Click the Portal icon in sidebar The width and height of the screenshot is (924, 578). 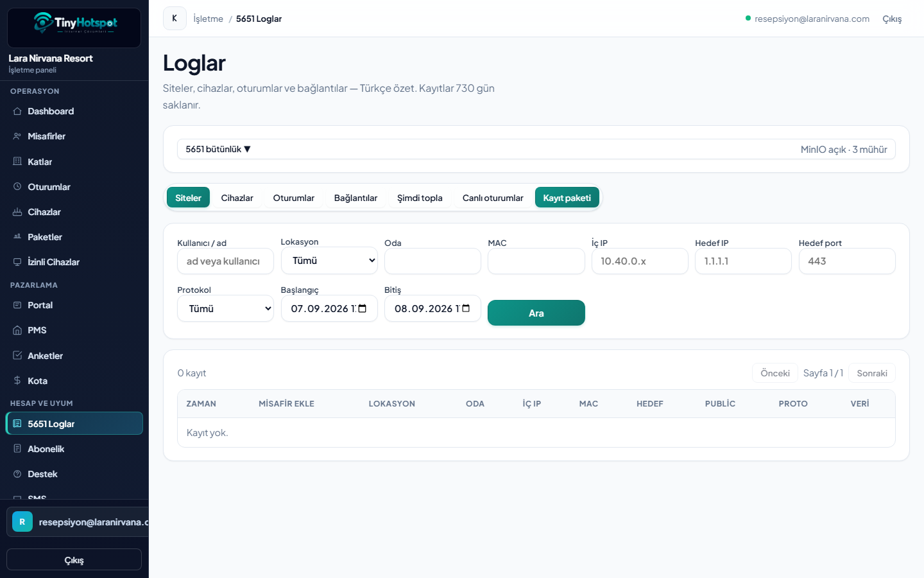[x=17, y=305]
